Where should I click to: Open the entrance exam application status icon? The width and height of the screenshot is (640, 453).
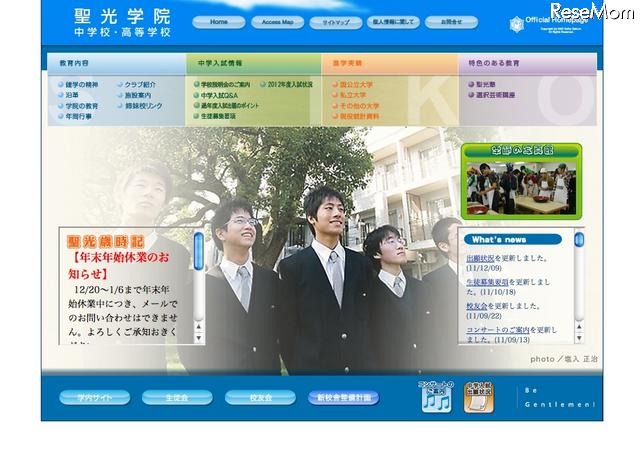pyautogui.click(x=479, y=396)
